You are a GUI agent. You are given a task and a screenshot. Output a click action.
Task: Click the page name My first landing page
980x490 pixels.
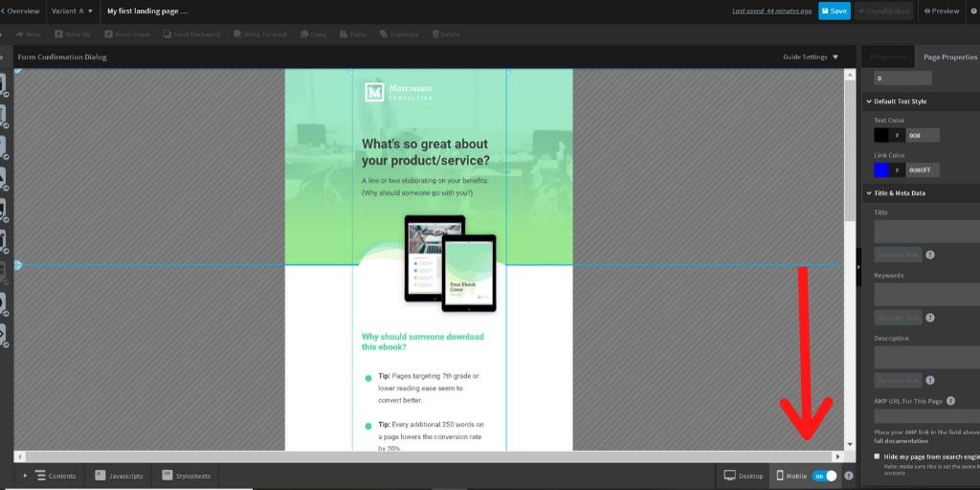click(147, 11)
